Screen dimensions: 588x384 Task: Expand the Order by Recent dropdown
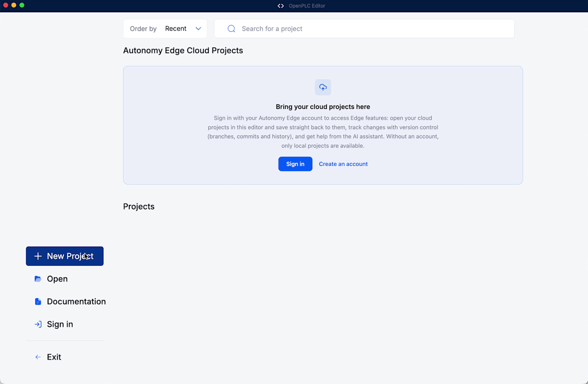click(165, 28)
